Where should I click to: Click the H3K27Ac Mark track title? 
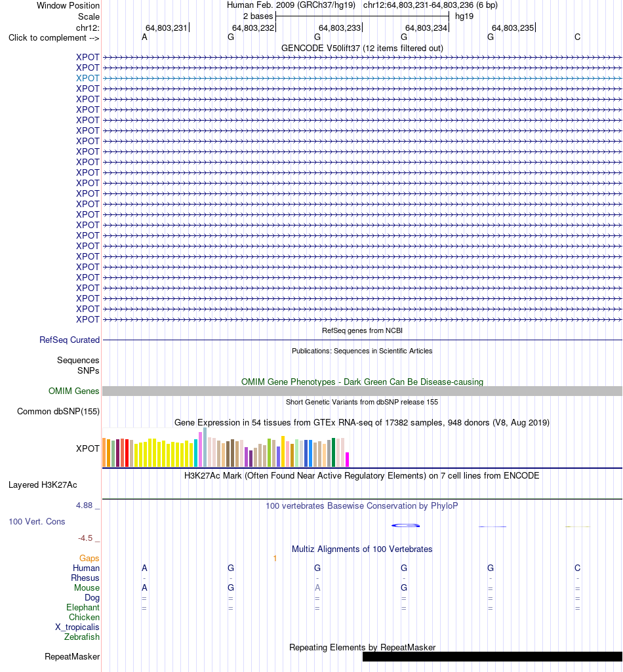[362, 476]
